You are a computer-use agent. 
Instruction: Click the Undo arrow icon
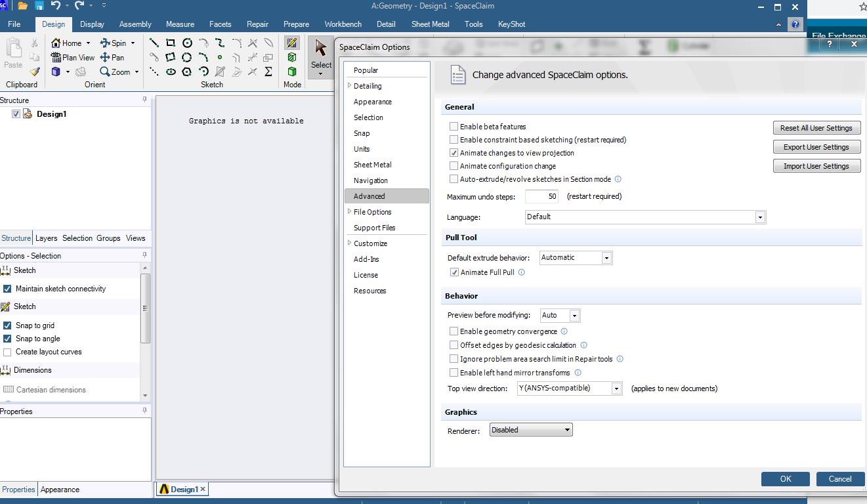55,6
